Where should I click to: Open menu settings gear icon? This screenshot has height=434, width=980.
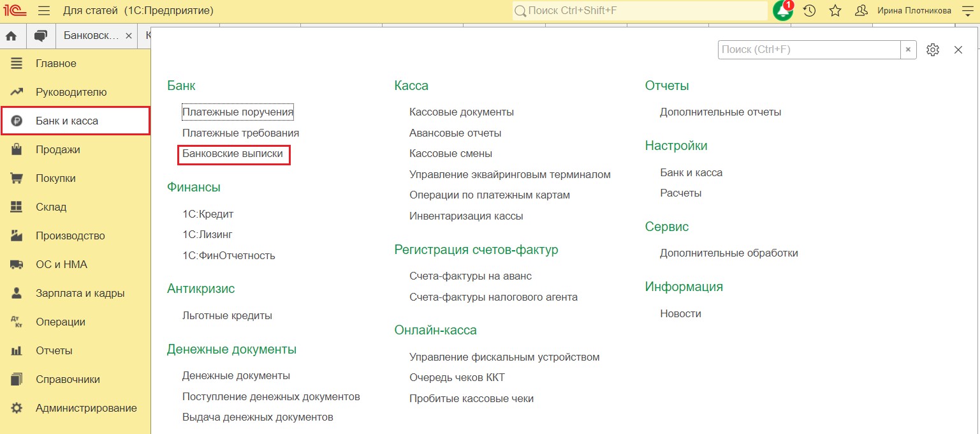933,50
